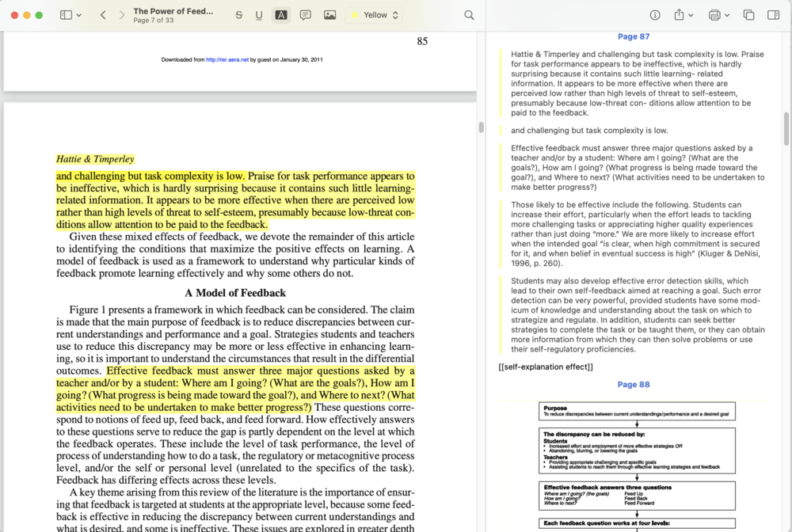Click the print icon

click(x=714, y=15)
